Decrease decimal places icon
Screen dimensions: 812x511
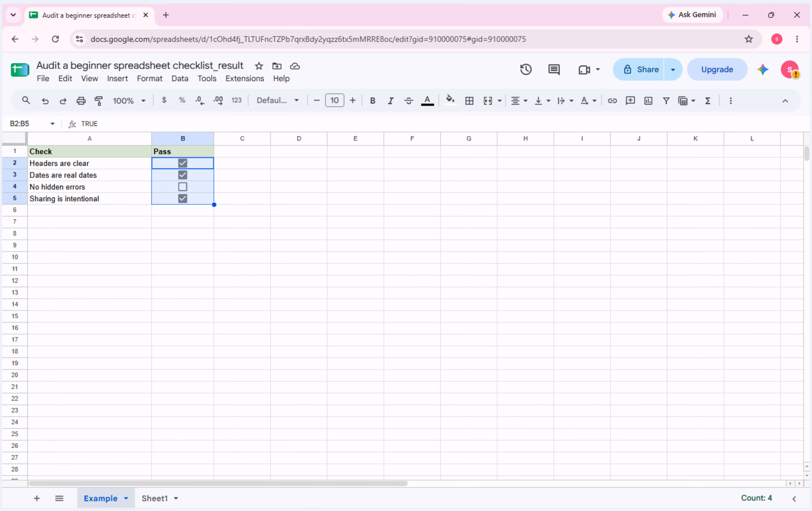[200, 101]
